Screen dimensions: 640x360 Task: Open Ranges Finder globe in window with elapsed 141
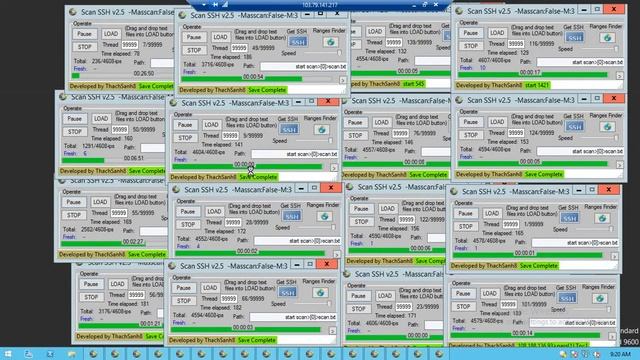pos(321,130)
